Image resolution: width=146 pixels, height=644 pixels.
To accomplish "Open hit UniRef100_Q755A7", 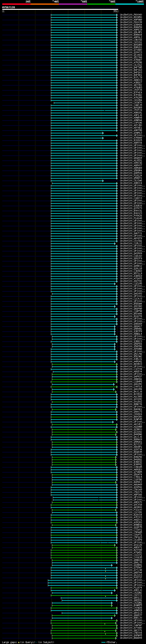I will [131, 567].
